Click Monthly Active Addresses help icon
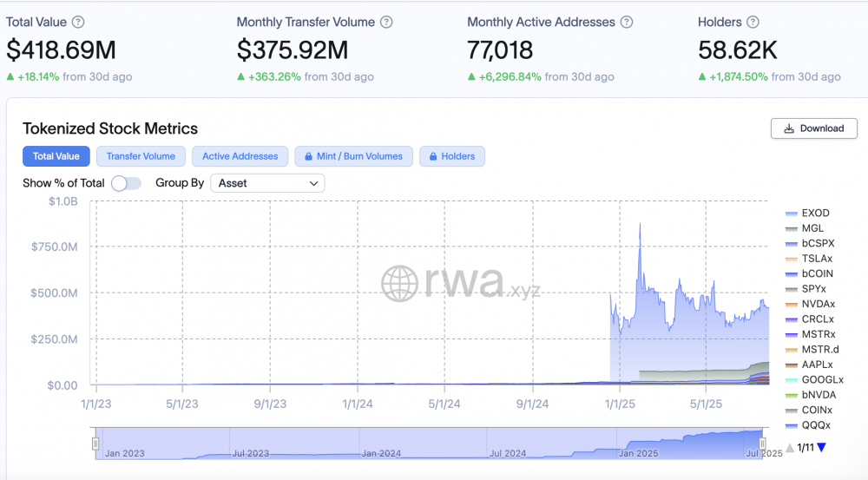868x480 pixels. coord(627,23)
